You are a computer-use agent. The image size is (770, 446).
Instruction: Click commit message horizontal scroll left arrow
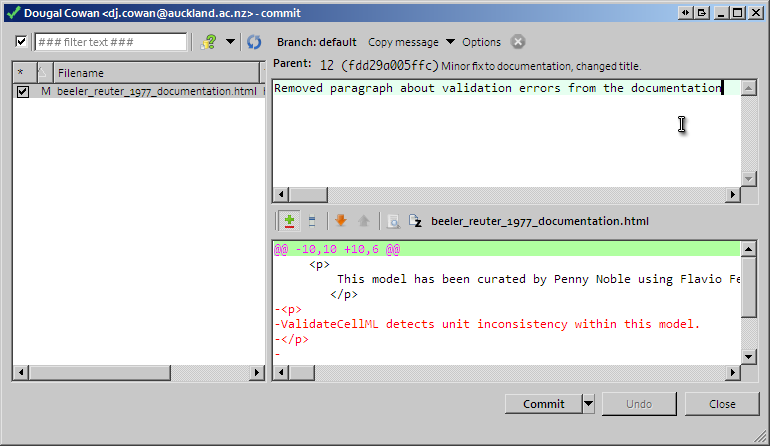tap(281, 195)
